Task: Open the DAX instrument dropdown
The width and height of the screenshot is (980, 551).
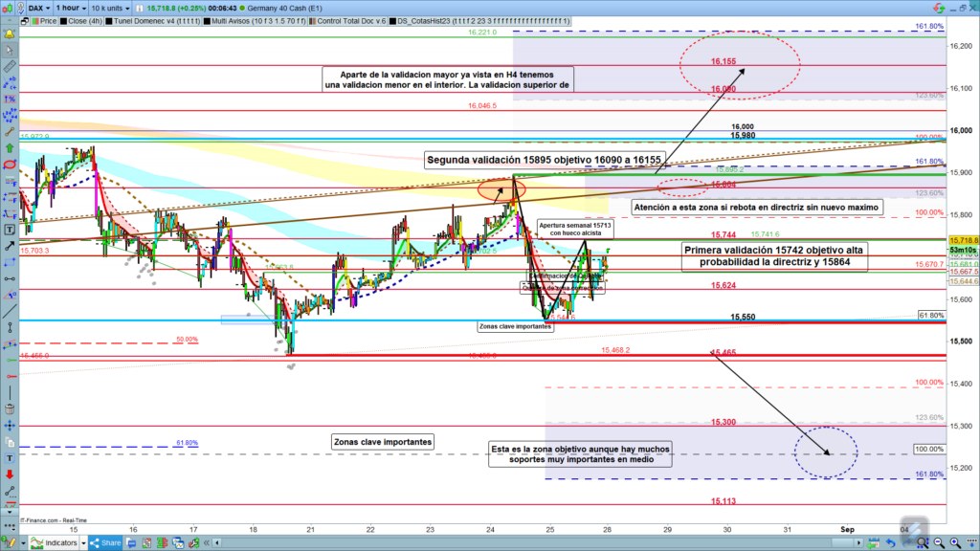Action: click(x=33, y=7)
